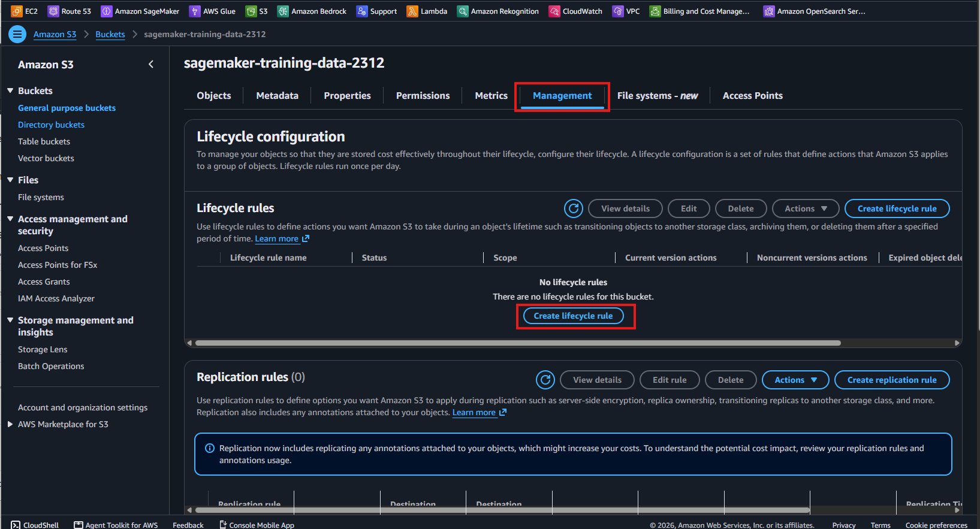Click the Edit rule button
The image size is (980, 529).
(x=670, y=380)
